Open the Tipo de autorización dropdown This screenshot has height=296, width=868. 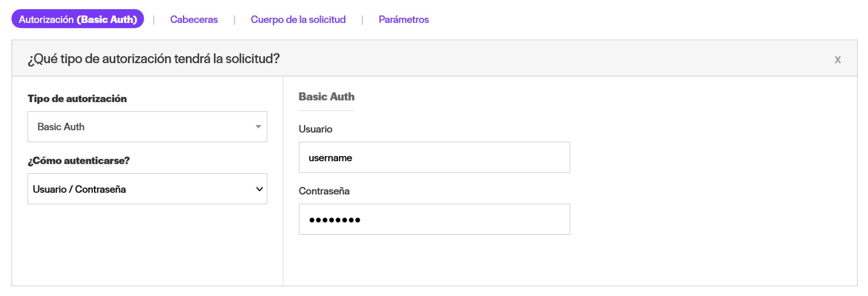(147, 127)
